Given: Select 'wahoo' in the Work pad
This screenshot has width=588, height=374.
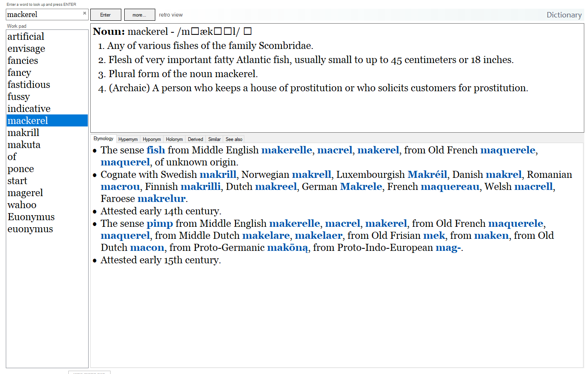Looking at the screenshot, I should (47, 205).
